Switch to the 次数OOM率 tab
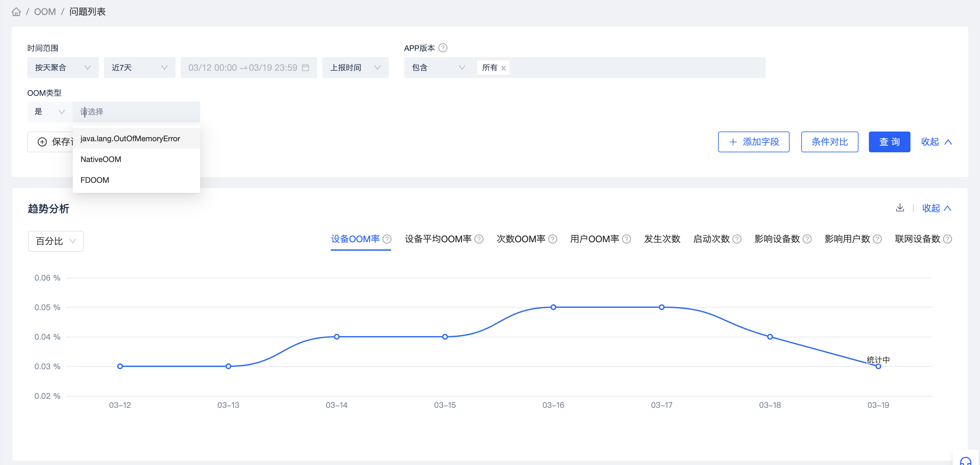This screenshot has width=980, height=465. click(x=521, y=239)
